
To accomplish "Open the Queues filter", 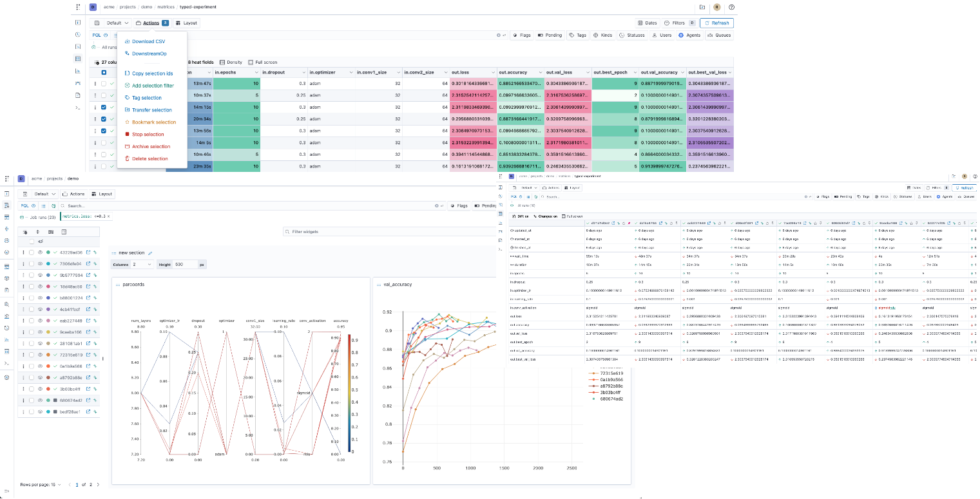I will [x=718, y=35].
